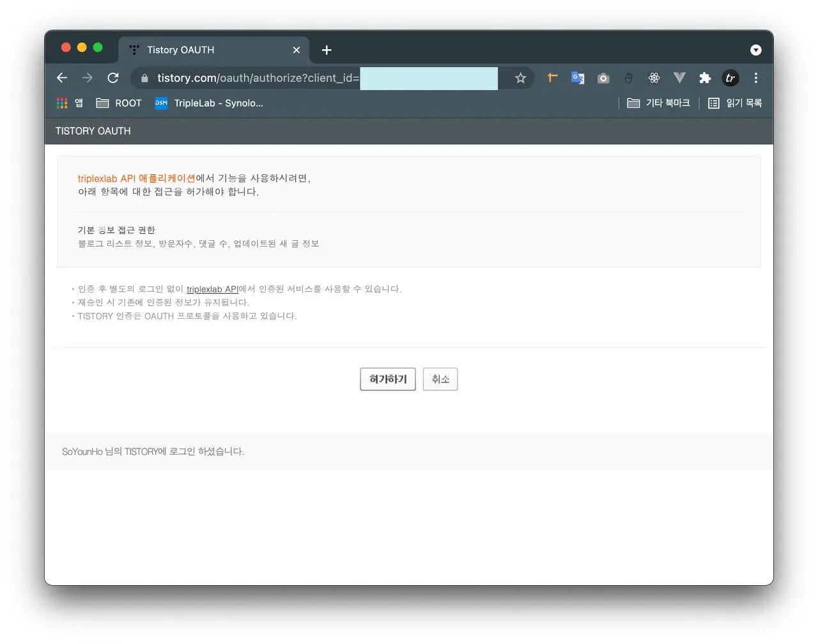Click the 취소 button
The width and height of the screenshot is (818, 644).
point(440,379)
